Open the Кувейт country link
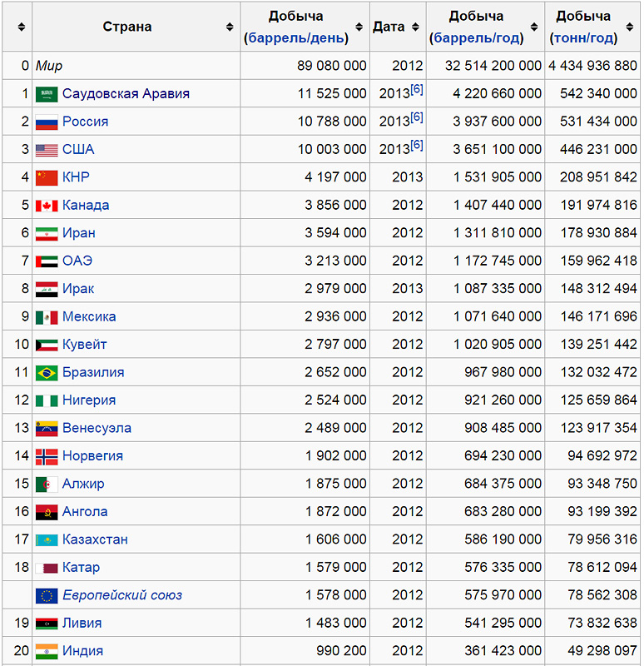Image resolution: width=644 pixels, height=666 pixels. pos(84,344)
